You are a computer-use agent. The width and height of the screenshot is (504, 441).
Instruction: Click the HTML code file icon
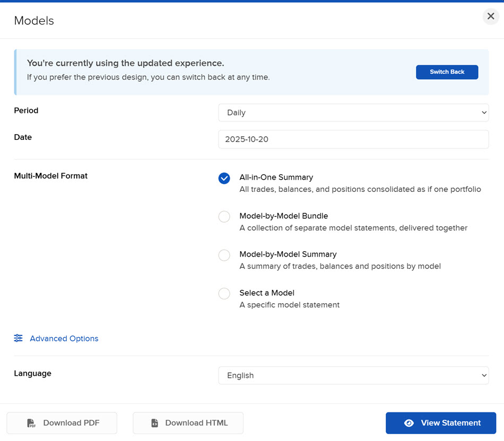click(154, 423)
